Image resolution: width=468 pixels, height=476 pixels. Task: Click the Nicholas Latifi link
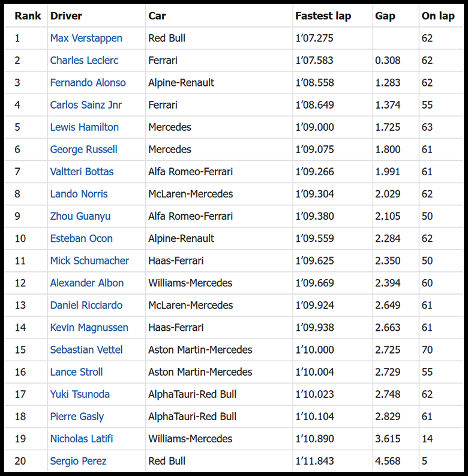pyautogui.click(x=82, y=439)
